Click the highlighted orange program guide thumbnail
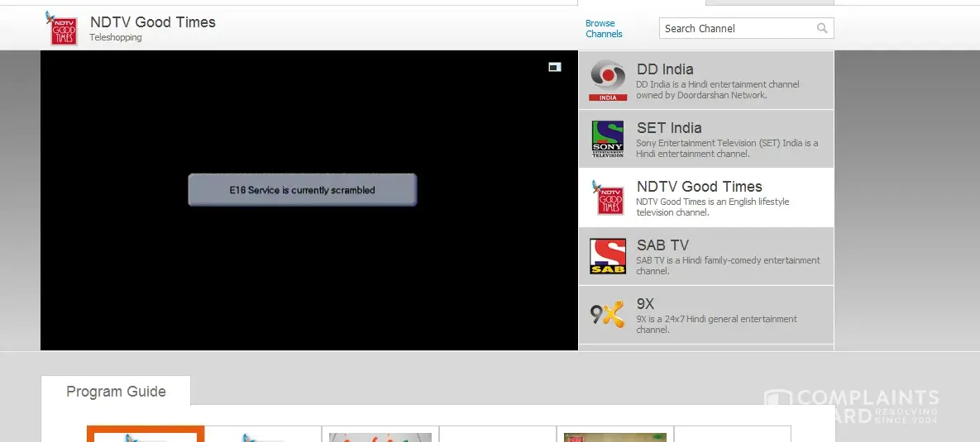980x442 pixels. tap(146, 435)
